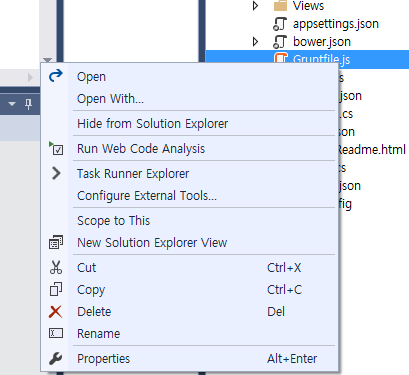Expand the Views folder node

click(255, 6)
